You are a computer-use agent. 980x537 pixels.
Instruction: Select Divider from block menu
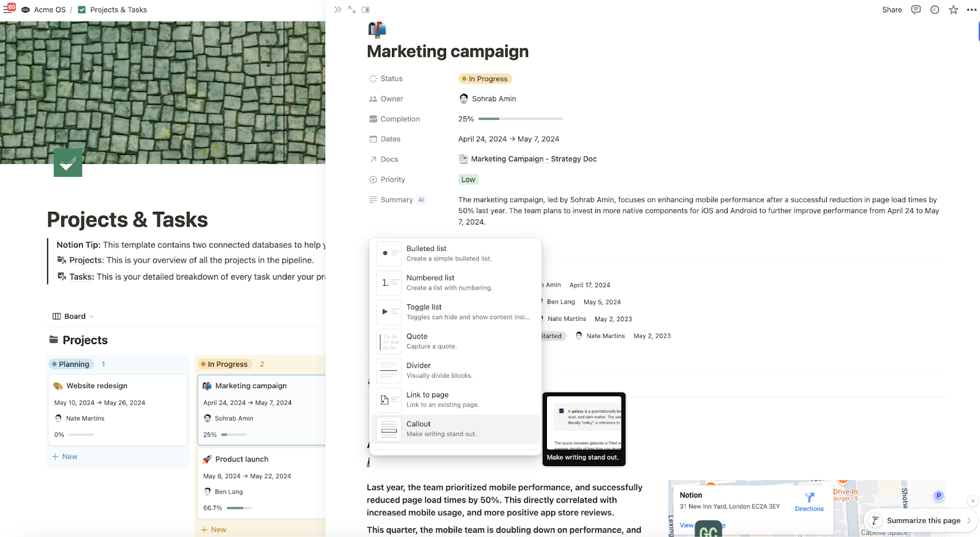pyautogui.click(x=455, y=370)
